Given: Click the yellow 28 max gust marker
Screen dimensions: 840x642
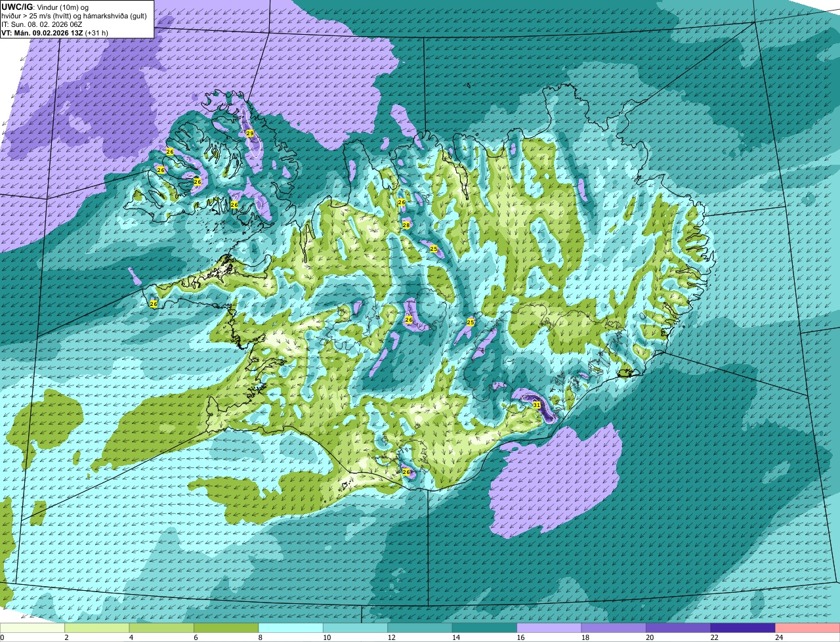Looking at the screenshot, I should click(406, 225).
